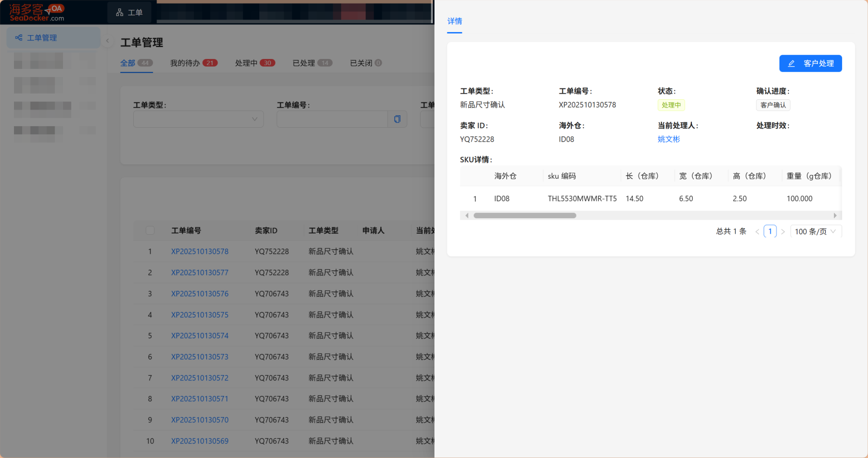Click the pencil icon on 客户处理 button
Screen dimensions: 868x458
(791, 64)
